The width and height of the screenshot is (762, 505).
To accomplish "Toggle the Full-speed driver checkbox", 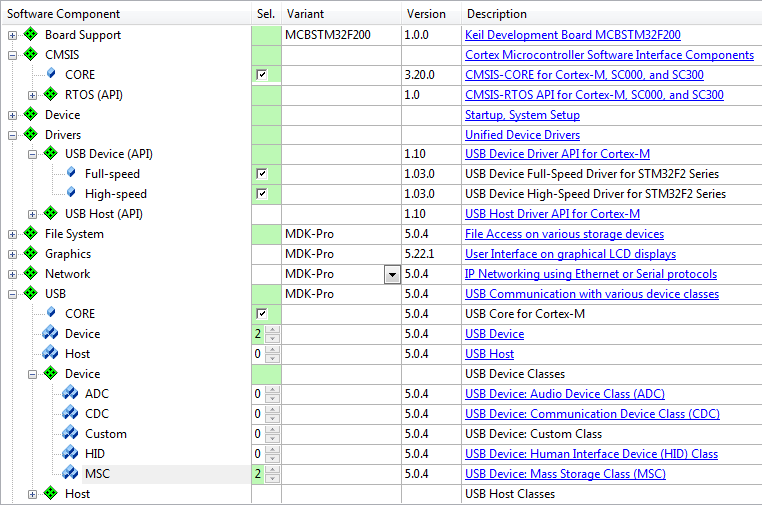I will 262,174.
